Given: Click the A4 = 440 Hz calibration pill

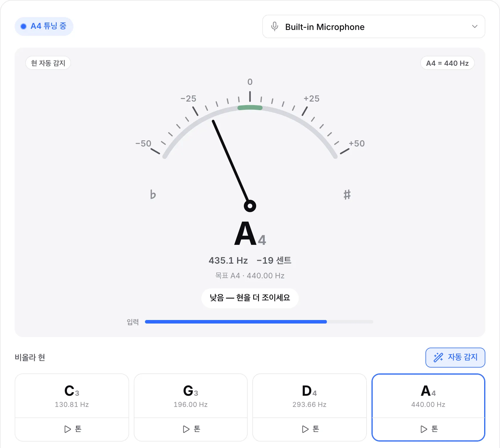Looking at the screenshot, I should 447,63.
